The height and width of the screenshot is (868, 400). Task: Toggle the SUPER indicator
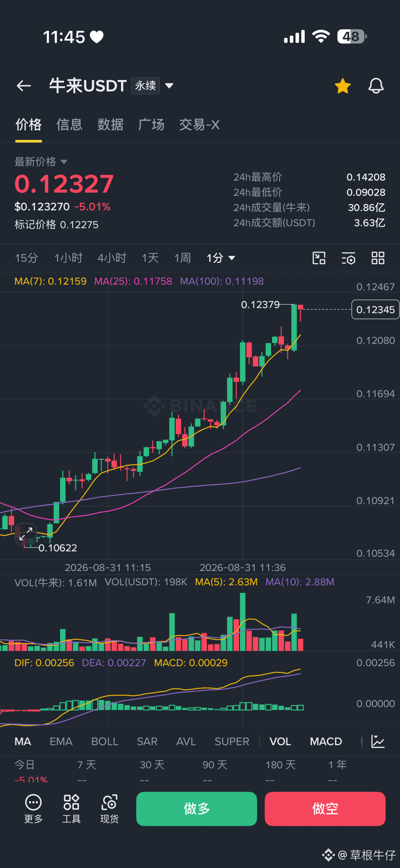click(232, 742)
